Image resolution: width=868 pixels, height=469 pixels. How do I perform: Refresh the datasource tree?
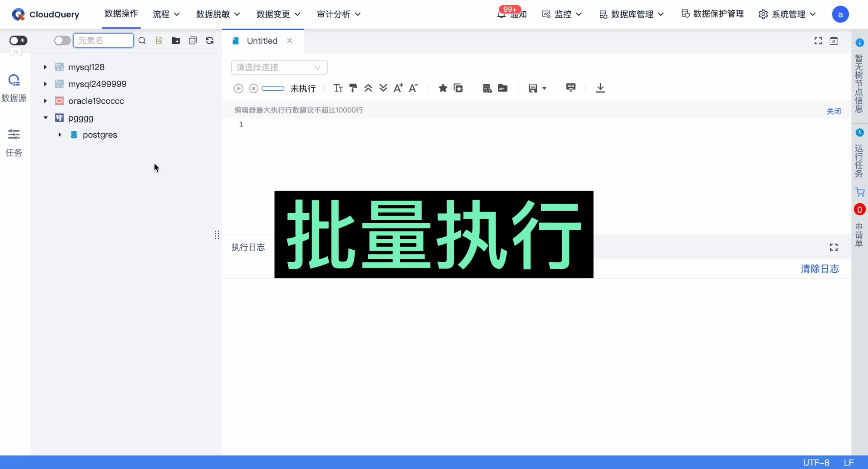point(210,40)
